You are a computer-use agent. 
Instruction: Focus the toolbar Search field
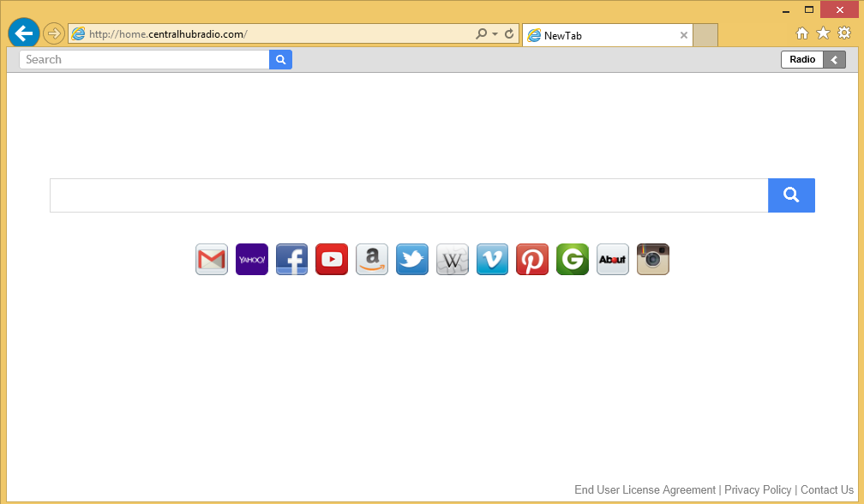point(144,59)
